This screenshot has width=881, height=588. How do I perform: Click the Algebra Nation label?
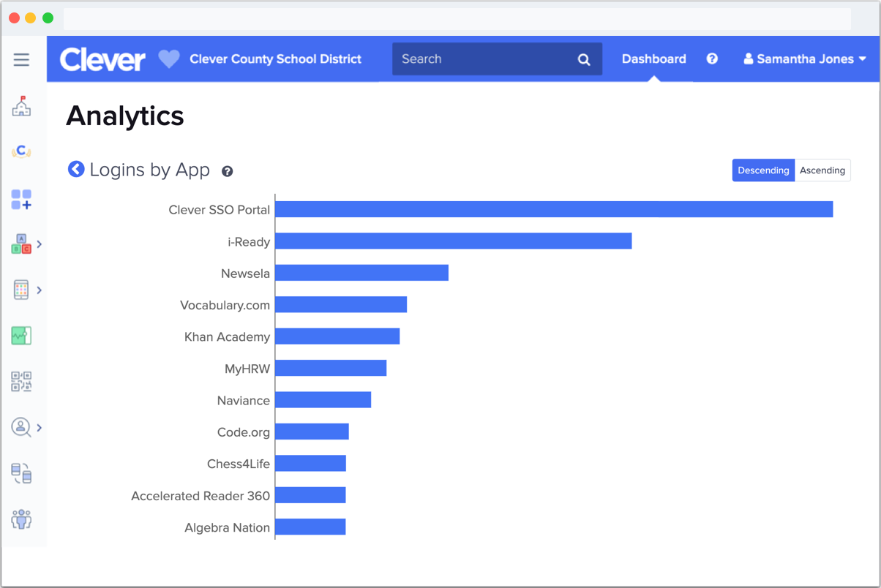pos(228,527)
